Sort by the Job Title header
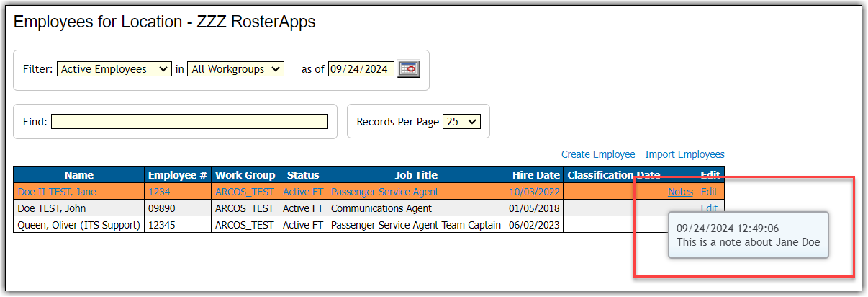This screenshot has width=868, height=297. pyautogui.click(x=416, y=175)
